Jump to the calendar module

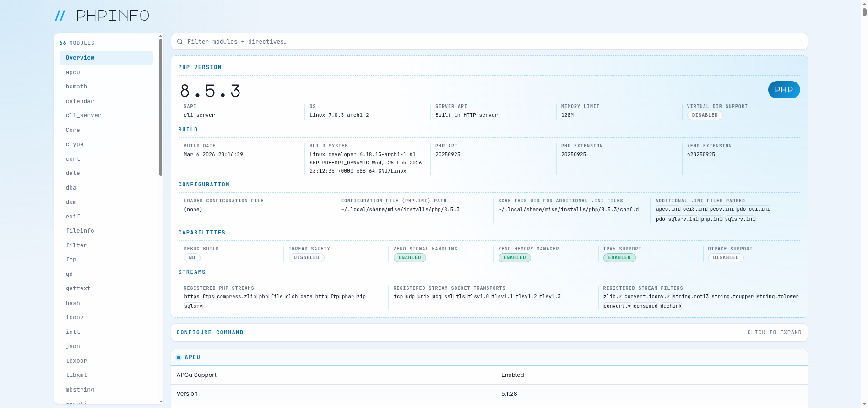pyautogui.click(x=106, y=101)
